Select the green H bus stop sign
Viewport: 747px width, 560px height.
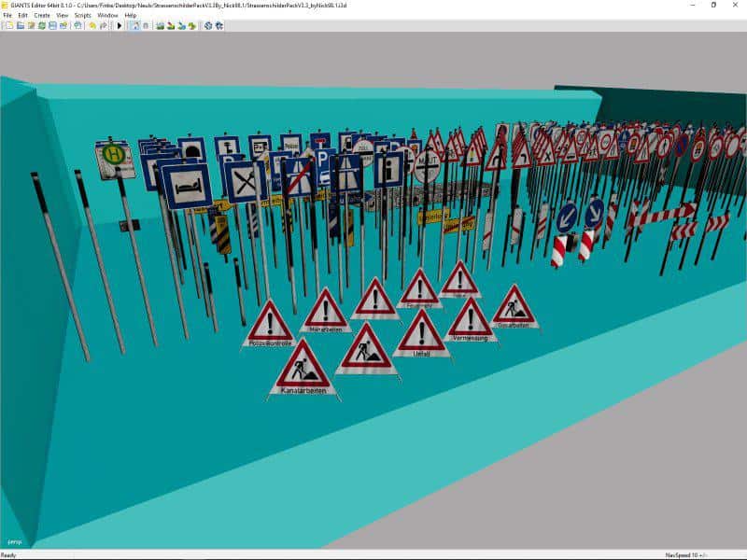114,156
